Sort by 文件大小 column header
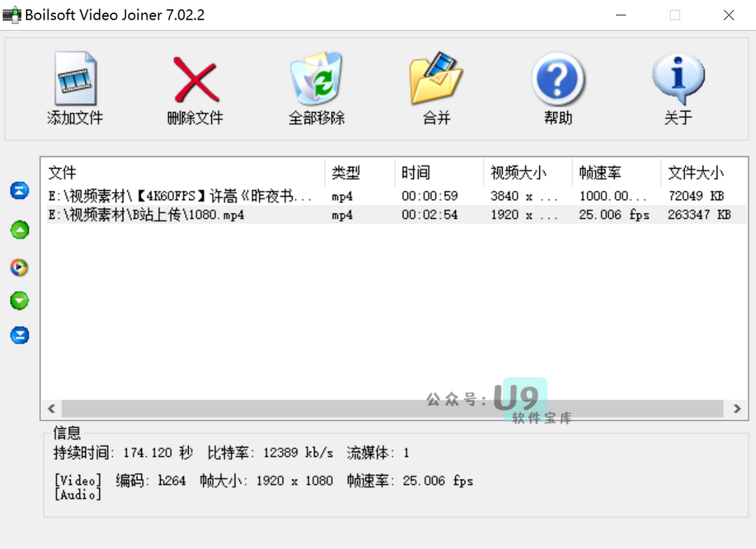 704,172
